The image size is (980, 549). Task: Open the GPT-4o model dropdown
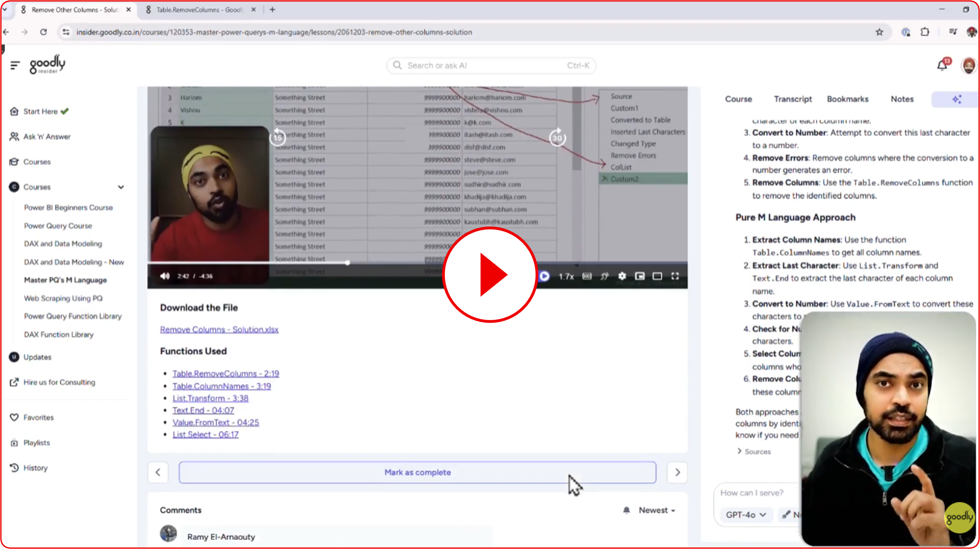click(746, 514)
